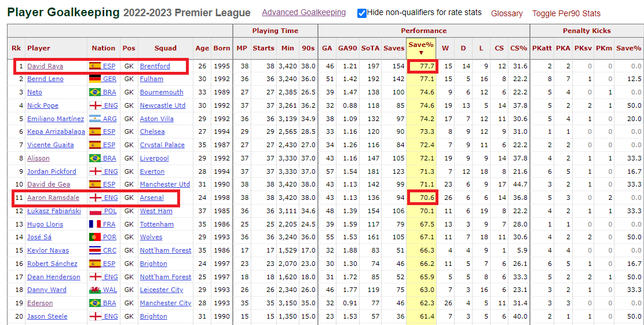
Task: Open Keylor Navas player page
Action: 47,250
